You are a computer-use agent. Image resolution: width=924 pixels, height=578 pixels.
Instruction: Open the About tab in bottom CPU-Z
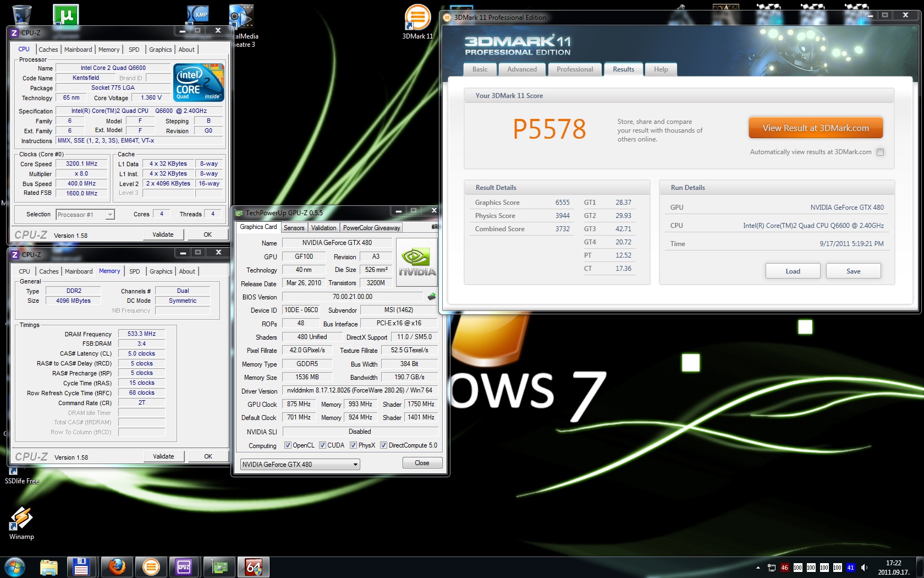[187, 271]
